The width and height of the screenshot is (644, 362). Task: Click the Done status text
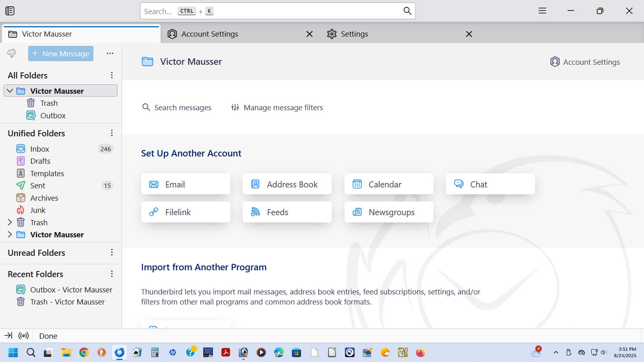(x=48, y=336)
